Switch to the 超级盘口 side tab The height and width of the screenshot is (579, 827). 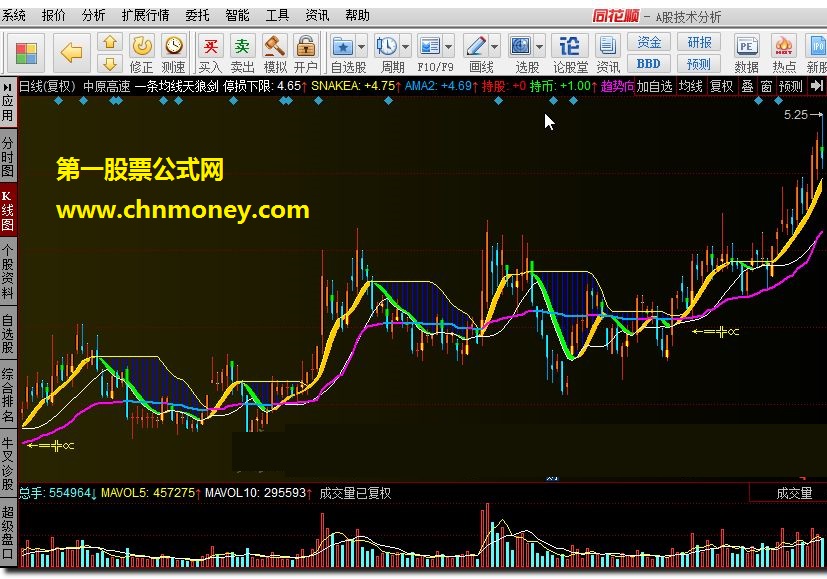click(7, 533)
